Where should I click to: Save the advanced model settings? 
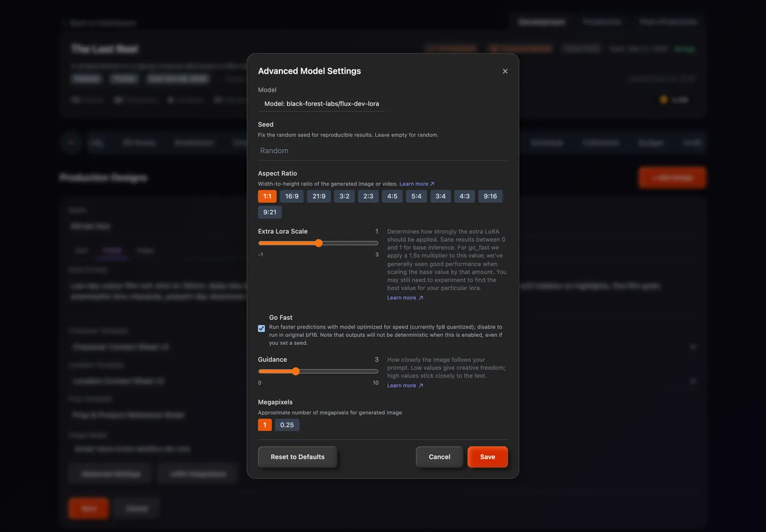pos(488,457)
